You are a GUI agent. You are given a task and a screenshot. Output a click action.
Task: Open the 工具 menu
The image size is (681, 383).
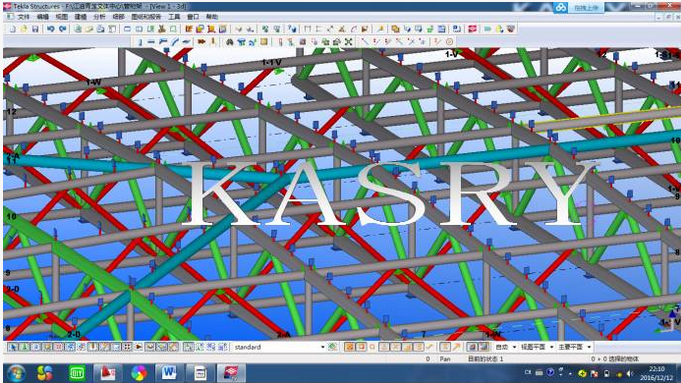click(174, 17)
